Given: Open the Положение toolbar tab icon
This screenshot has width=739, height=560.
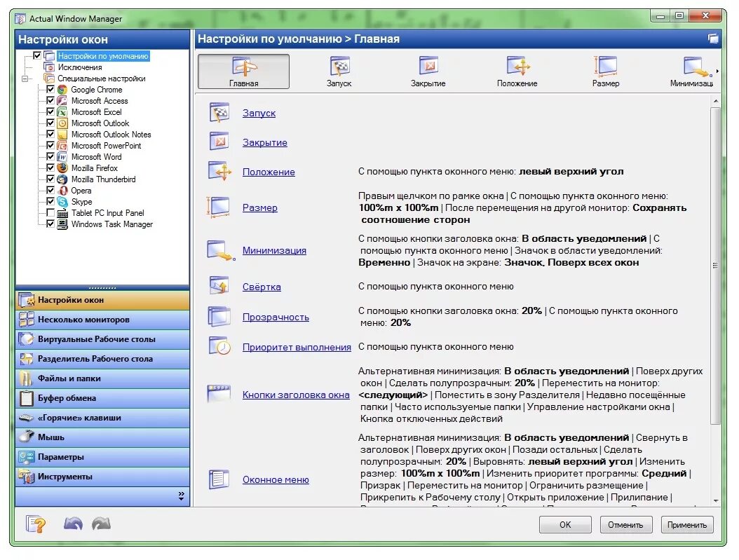Looking at the screenshot, I should [x=518, y=66].
